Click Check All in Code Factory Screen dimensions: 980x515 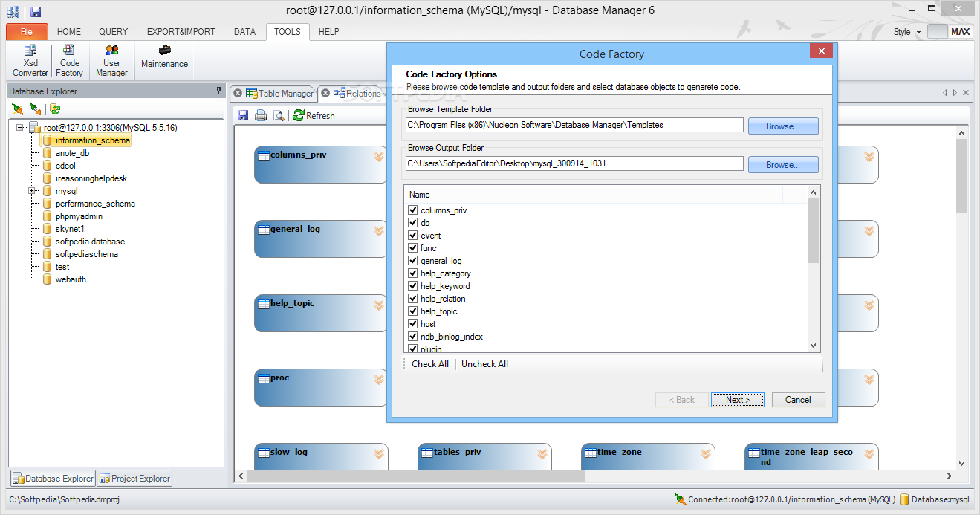click(x=430, y=364)
